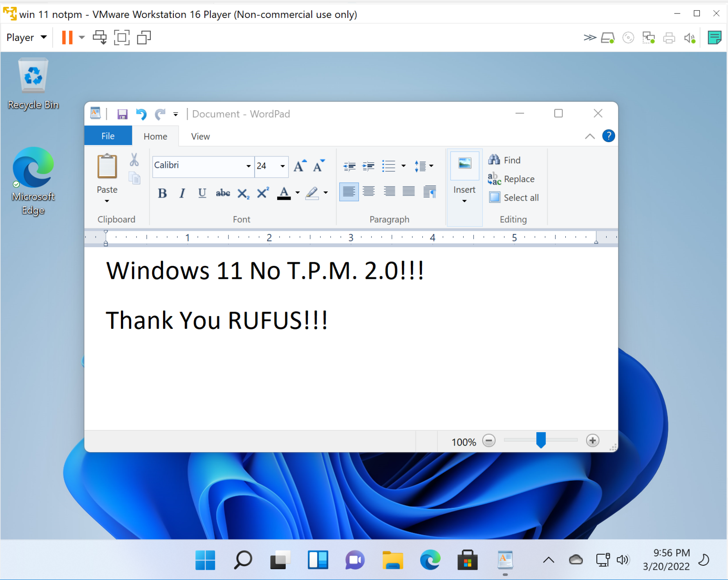Image resolution: width=728 pixels, height=580 pixels.
Task: Open the File menu in WordPad
Action: 108,136
